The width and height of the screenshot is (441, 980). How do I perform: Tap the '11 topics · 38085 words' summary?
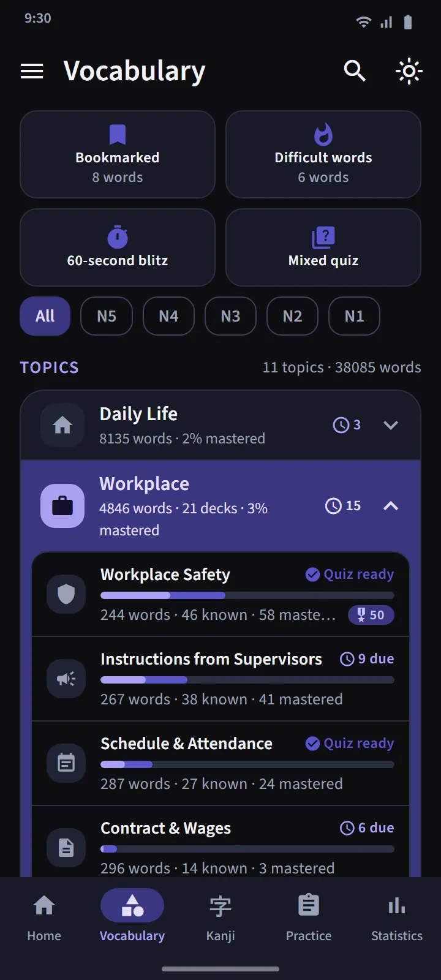(x=342, y=367)
